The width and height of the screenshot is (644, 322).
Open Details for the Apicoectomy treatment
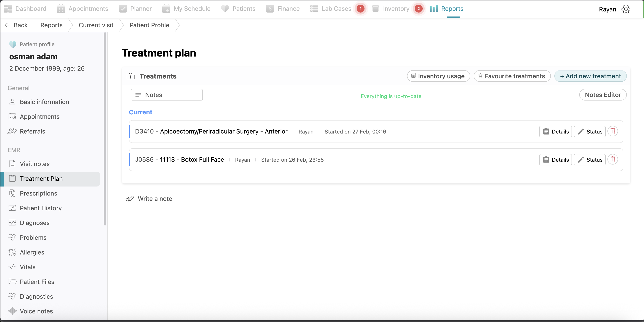click(x=555, y=132)
